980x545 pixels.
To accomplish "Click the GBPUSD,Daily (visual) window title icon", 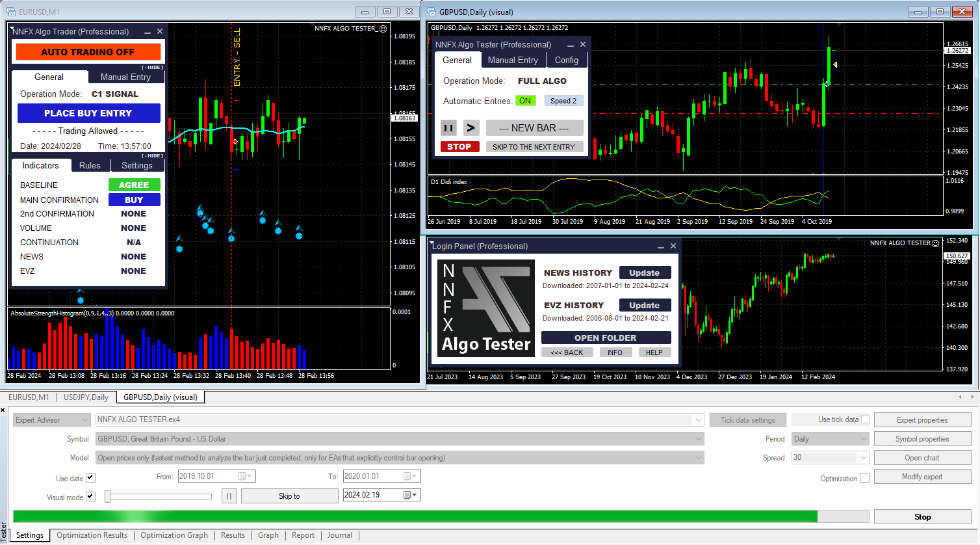I will (x=432, y=12).
